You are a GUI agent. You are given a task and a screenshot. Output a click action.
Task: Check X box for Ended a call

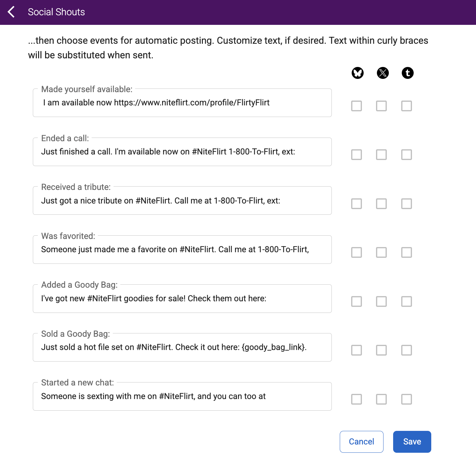[x=382, y=155]
